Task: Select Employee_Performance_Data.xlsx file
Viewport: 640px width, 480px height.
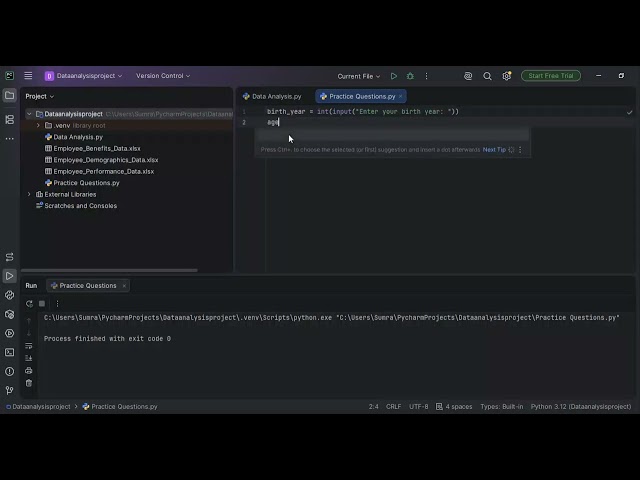Action: [x=99, y=171]
